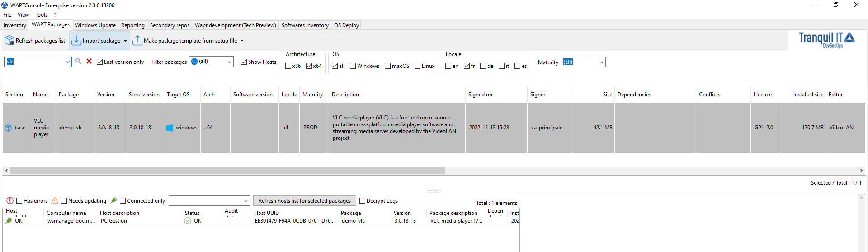The width and height of the screenshot is (868, 252).
Task: Click the orange Needs updating triangle icon
Action: coord(55,200)
